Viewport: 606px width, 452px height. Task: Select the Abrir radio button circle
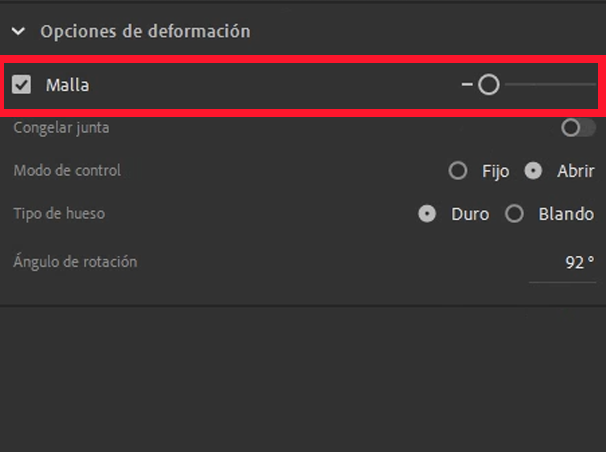click(534, 171)
